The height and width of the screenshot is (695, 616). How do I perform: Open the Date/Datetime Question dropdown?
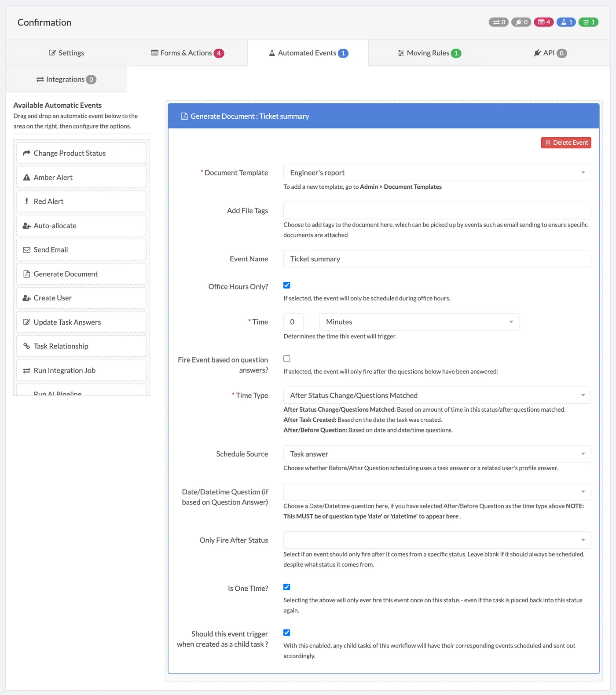pos(437,492)
